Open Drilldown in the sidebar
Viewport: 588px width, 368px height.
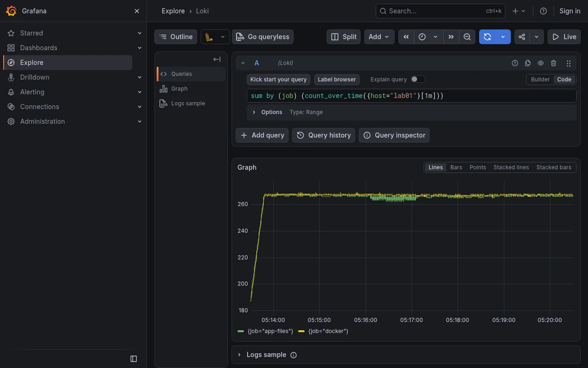point(34,77)
